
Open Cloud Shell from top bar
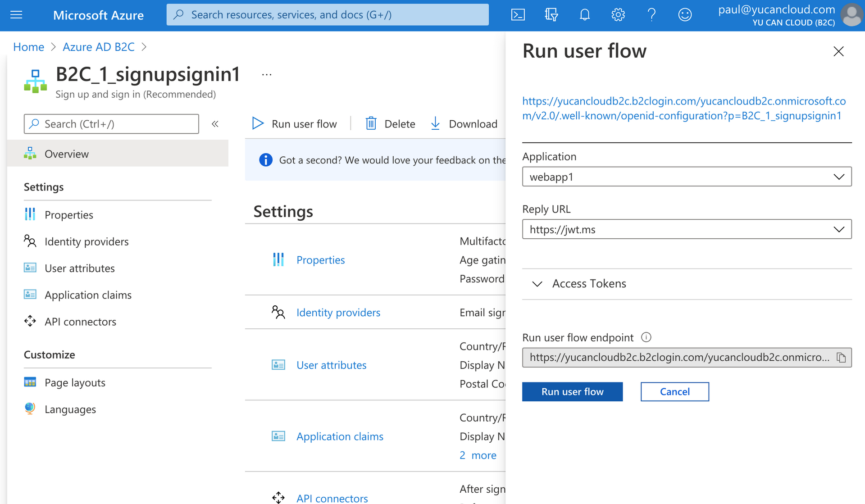click(518, 15)
